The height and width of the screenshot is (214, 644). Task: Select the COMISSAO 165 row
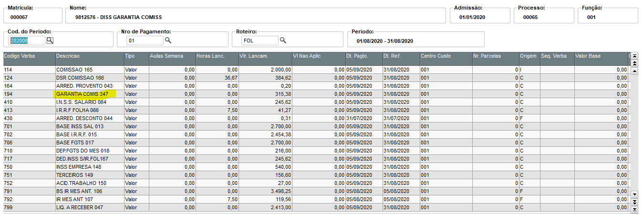click(316, 70)
